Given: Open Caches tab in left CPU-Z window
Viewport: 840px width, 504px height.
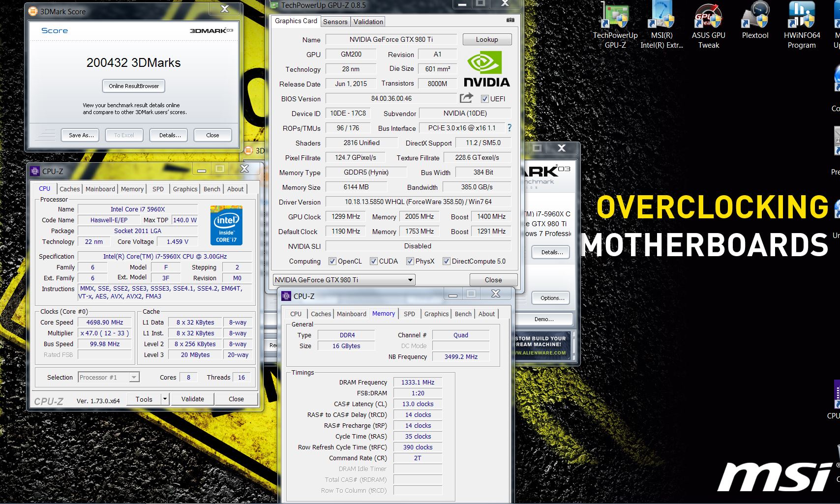Looking at the screenshot, I should pyautogui.click(x=69, y=189).
